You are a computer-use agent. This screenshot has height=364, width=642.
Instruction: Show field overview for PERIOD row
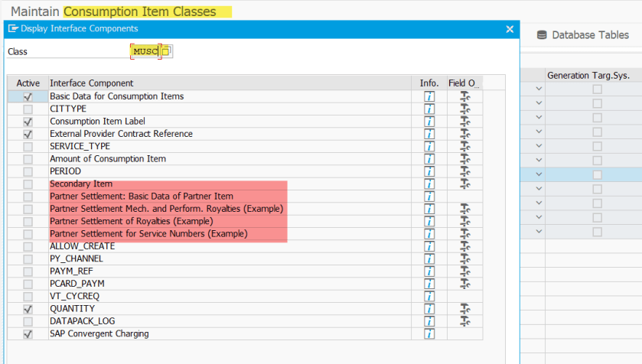464,171
